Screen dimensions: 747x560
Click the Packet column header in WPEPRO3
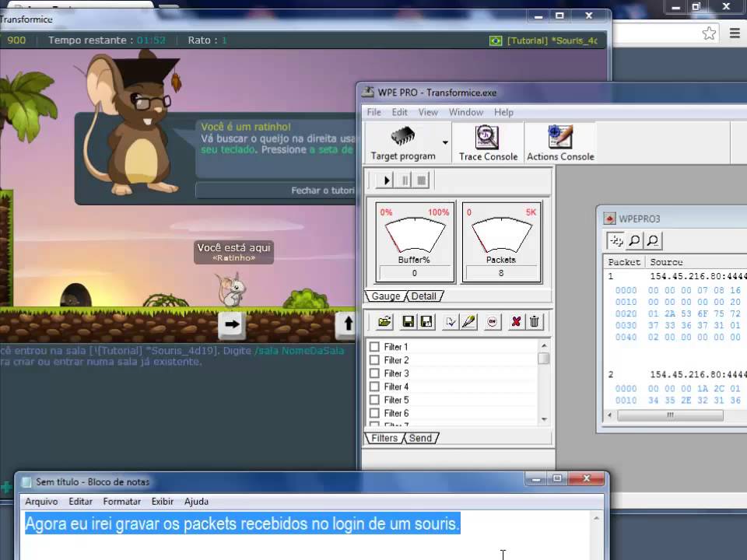[x=624, y=262]
